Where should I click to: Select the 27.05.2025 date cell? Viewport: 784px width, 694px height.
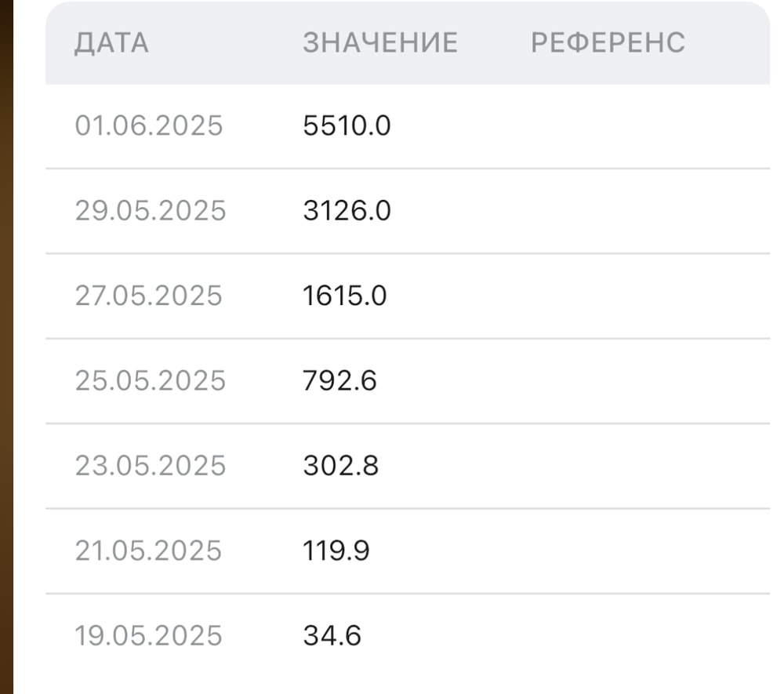coord(149,296)
